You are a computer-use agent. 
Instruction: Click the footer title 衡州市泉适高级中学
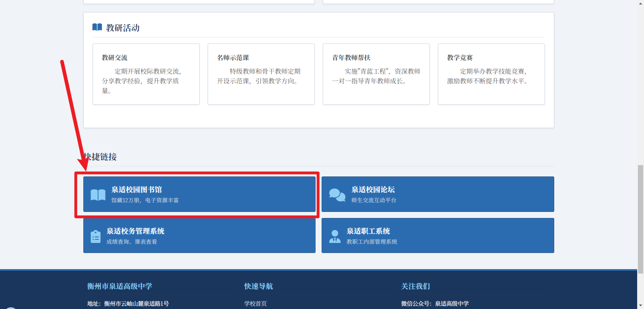click(120, 286)
